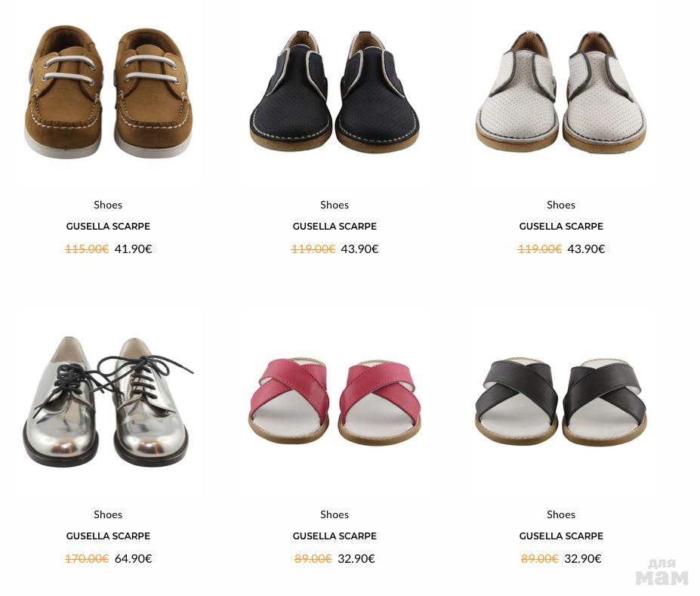Click the 64.90€ sale price

[133, 559]
